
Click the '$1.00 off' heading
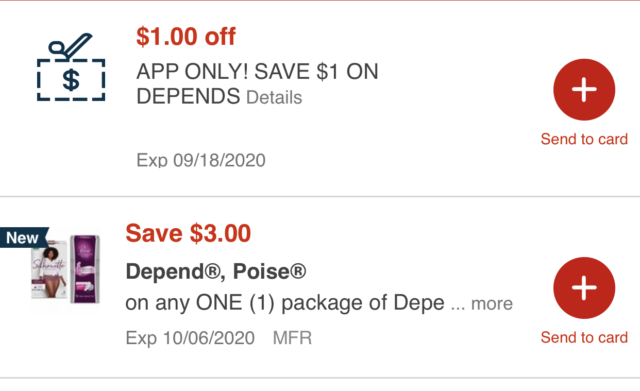[186, 36]
